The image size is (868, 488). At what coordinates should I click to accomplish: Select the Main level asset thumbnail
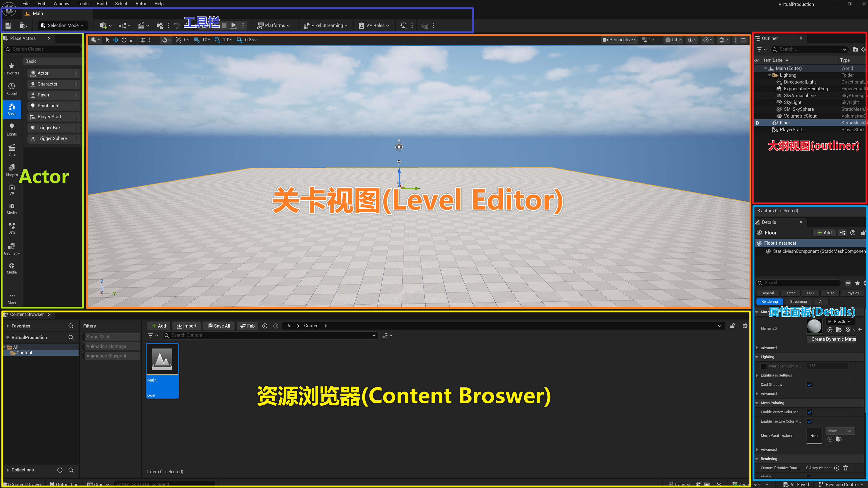(162, 359)
